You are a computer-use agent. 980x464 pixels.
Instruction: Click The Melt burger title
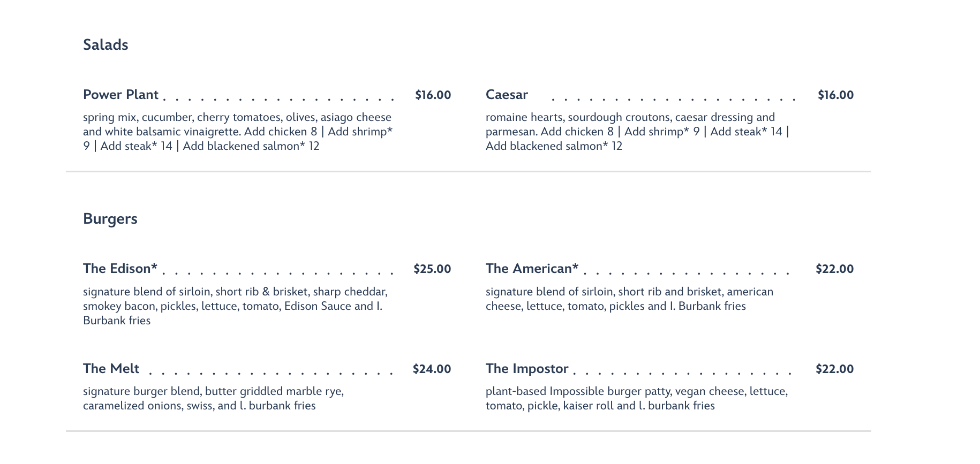coord(111,369)
